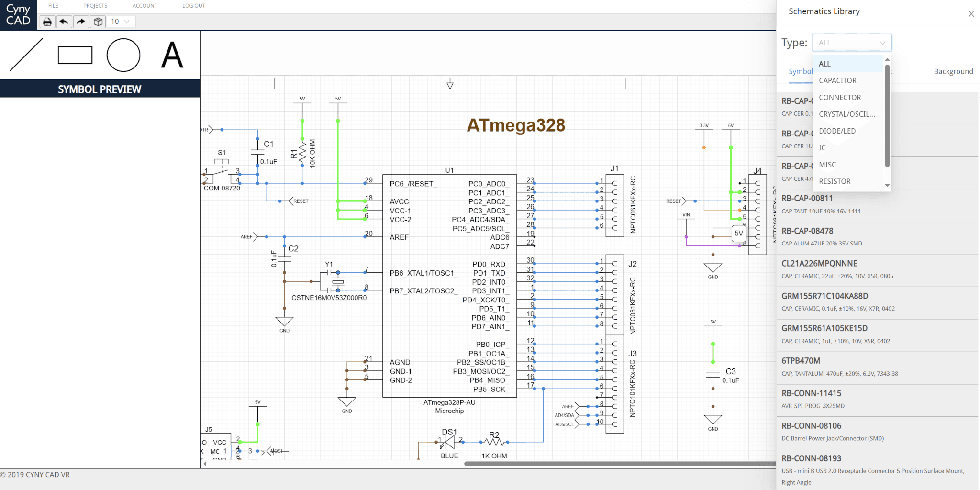
Task: Select RB-CONN-08106 library item
Action: pos(878,433)
